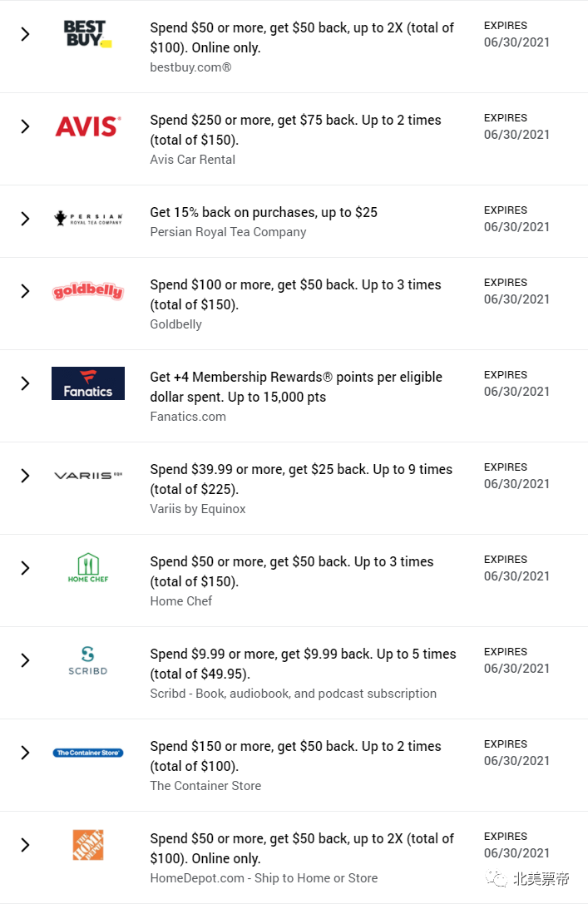Open the Fanatics logo
Image resolution: width=588 pixels, height=904 pixels.
point(87,383)
